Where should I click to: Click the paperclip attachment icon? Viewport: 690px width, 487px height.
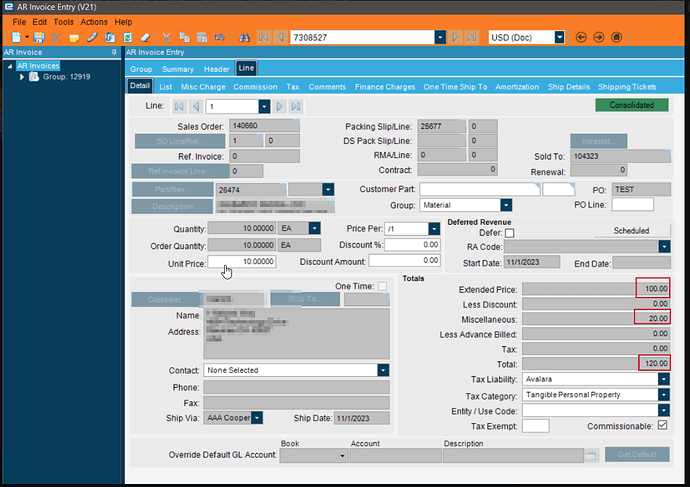coord(92,38)
